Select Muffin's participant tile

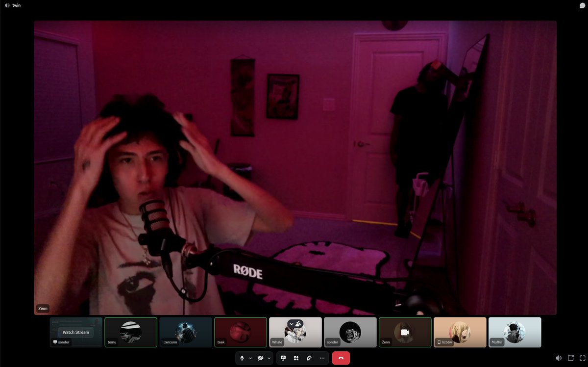click(x=515, y=332)
